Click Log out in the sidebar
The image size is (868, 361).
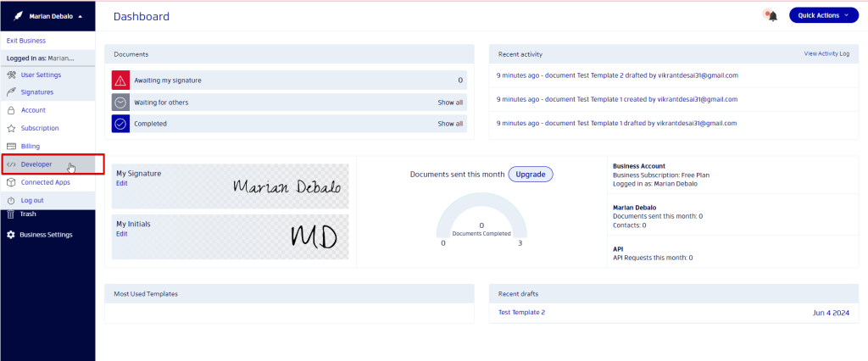coord(32,200)
